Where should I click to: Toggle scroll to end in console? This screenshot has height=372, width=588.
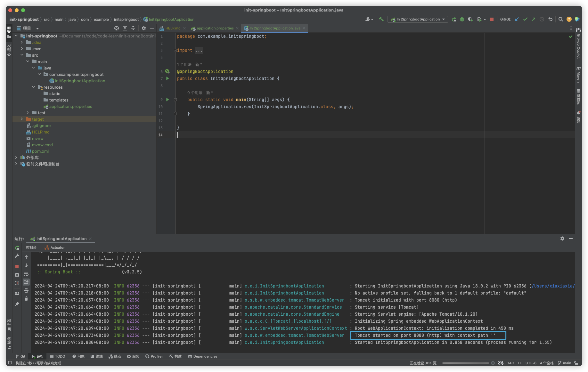coord(26,282)
